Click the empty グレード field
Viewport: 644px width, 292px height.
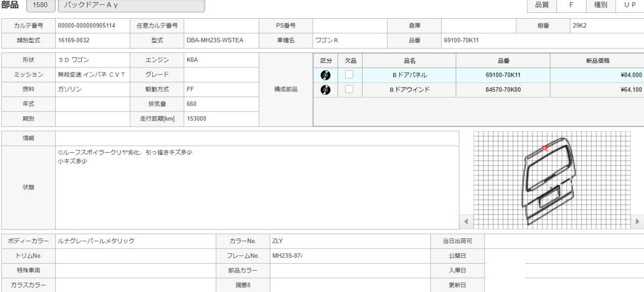pyautogui.click(x=221, y=74)
